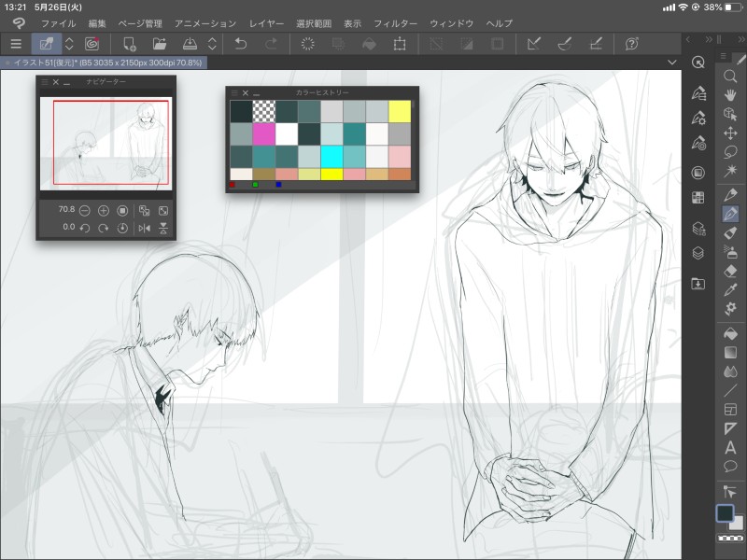Select the Hand move-view tool
The width and height of the screenshot is (747, 560).
[730, 95]
